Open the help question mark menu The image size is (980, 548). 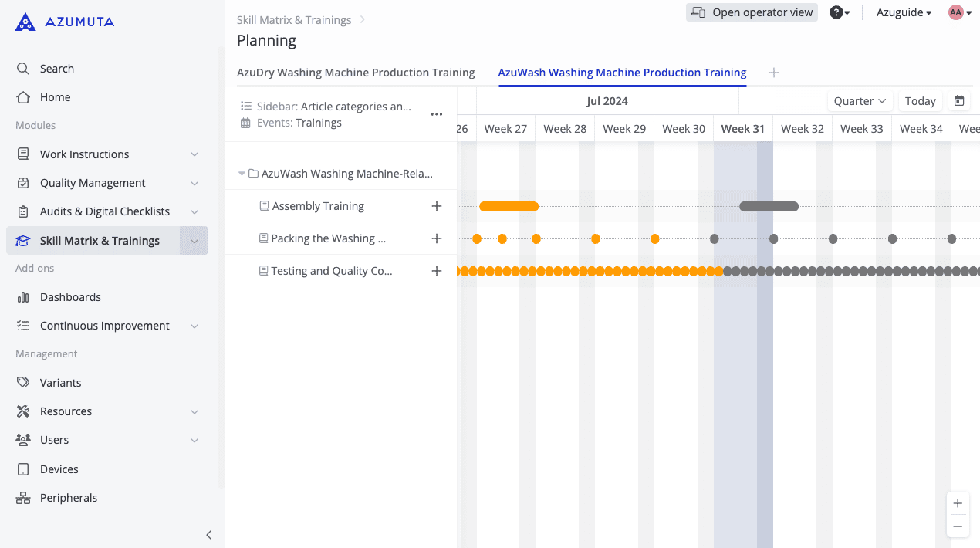pyautogui.click(x=839, y=12)
